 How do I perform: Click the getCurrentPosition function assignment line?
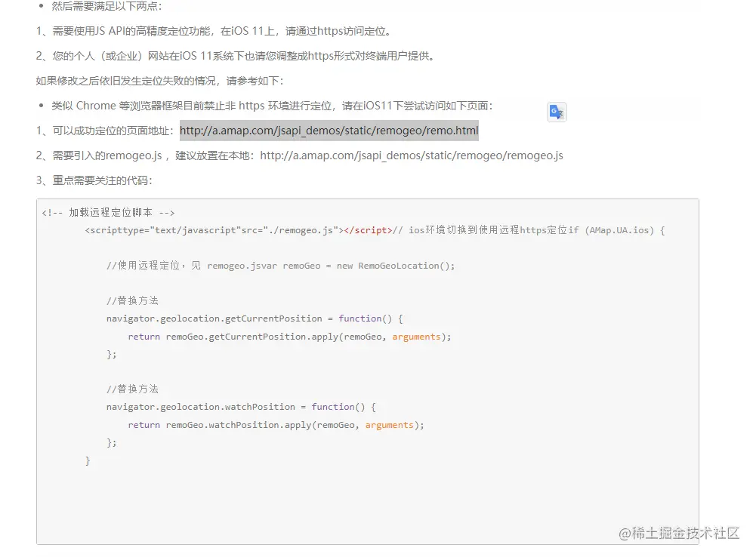[x=255, y=319]
